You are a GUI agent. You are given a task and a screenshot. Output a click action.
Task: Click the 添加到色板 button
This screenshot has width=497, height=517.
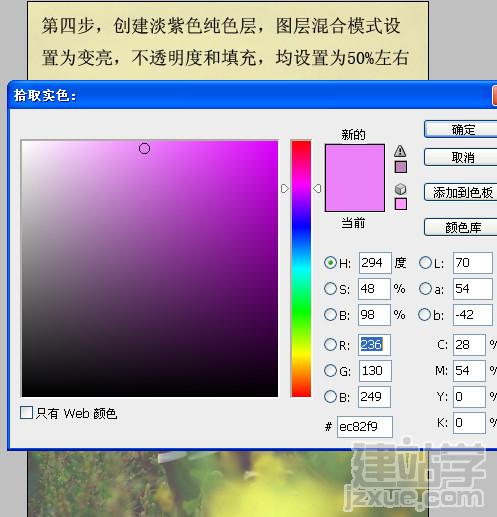coord(461,192)
